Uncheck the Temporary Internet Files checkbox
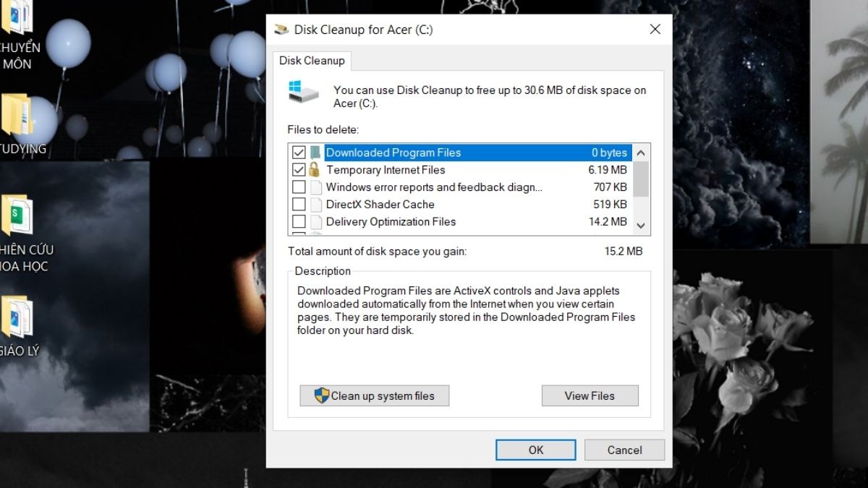The width and height of the screenshot is (868, 488). click(299, 170)
